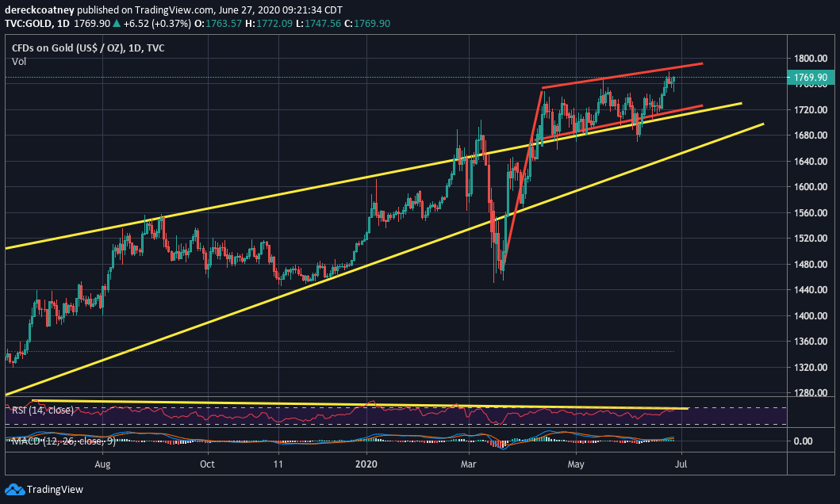Viewport: 840px width, 504px height.
Task: Click the 1640.00 price axis label
Action: 811,161
